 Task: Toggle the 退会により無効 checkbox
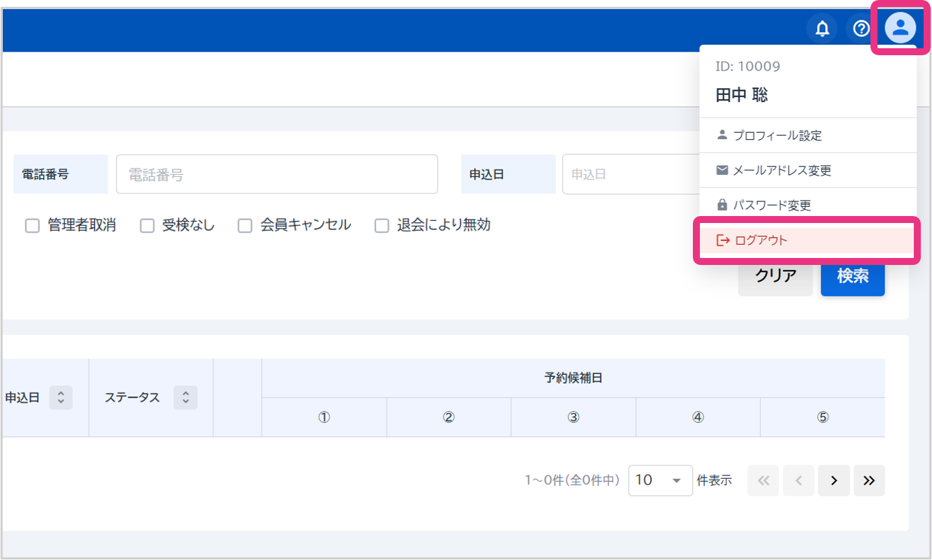point(382,226)
